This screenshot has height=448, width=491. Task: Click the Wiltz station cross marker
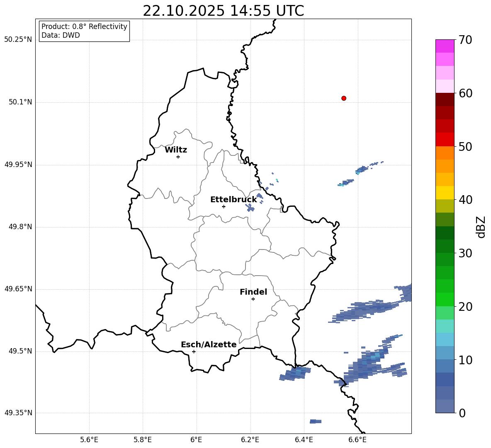pyautogui.click(x=178, y=157)
